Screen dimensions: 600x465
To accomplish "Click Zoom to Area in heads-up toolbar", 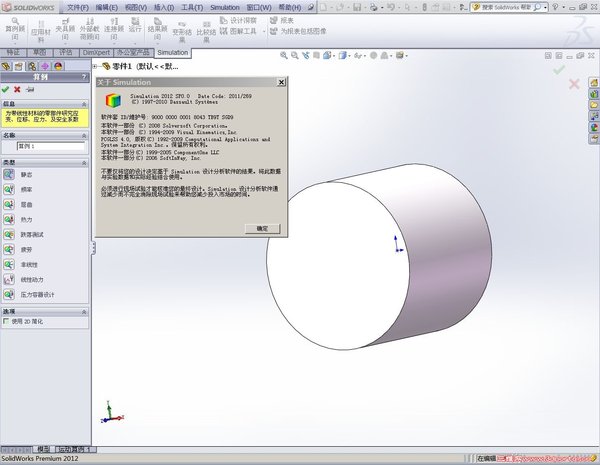I will [x=294, y=55].
